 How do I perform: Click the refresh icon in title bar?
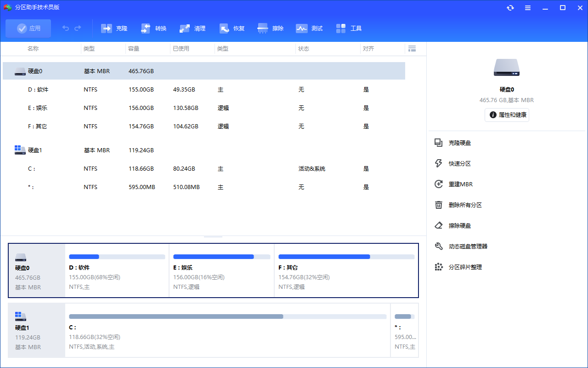510,8
